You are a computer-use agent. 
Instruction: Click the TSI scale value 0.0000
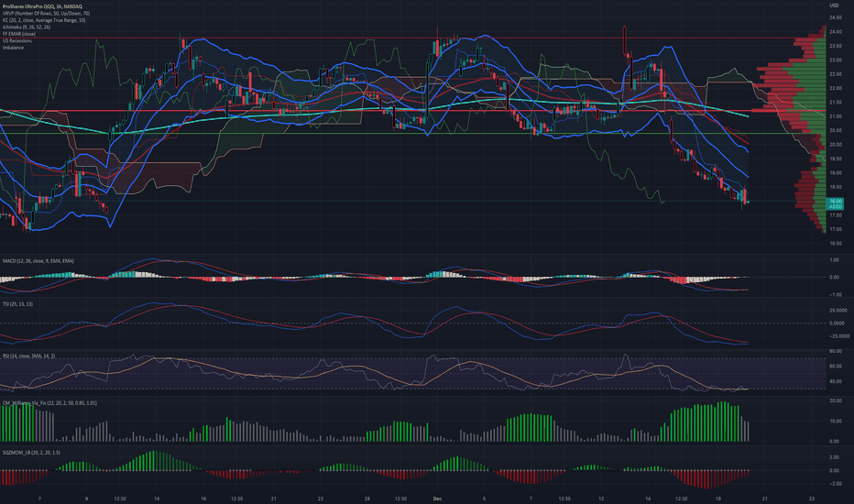point(837,323)
